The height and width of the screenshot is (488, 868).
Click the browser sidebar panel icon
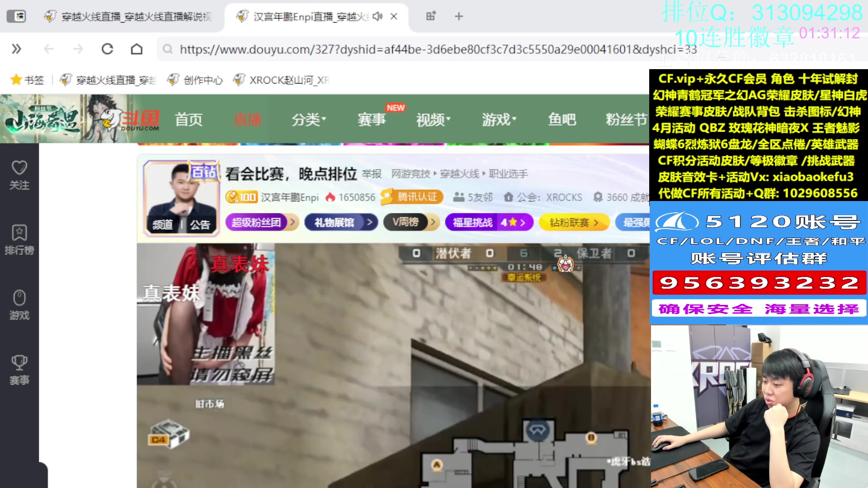click(x=16, y=16)
